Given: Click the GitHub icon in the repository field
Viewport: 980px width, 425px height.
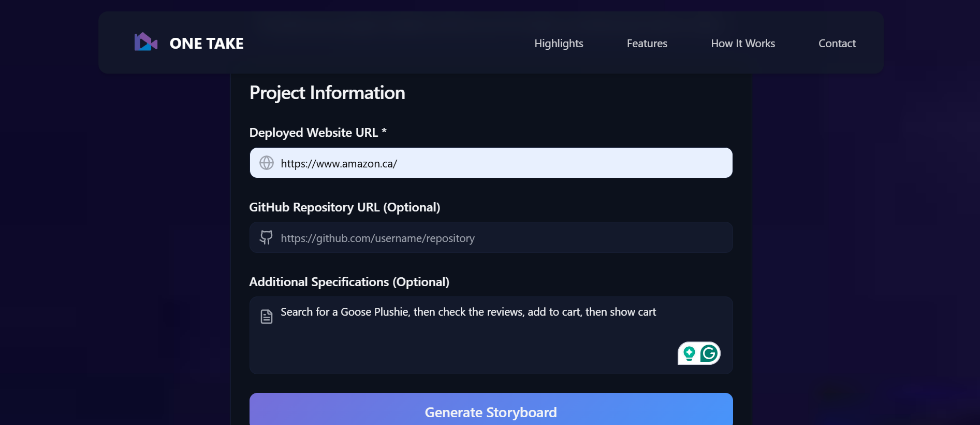Looking at the screenshot, I should click(266, 237).
